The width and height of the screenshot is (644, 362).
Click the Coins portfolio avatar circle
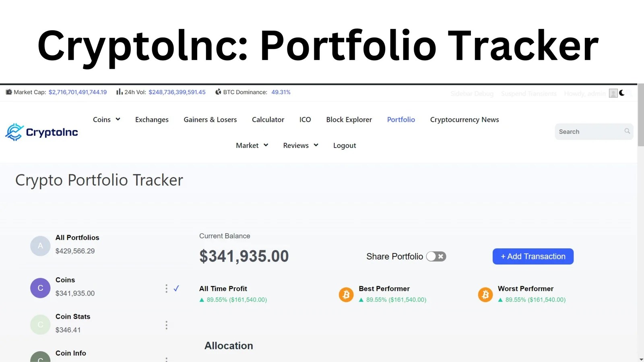[40, 288]
